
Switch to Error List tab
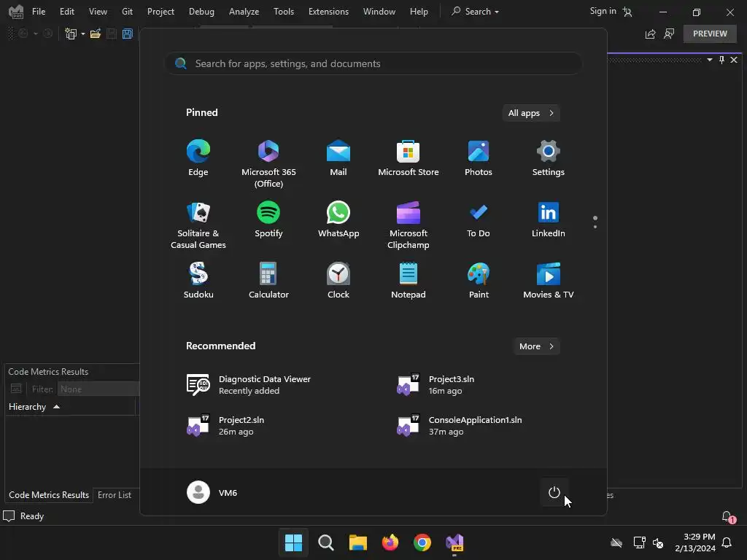click(x=115, y=495)
